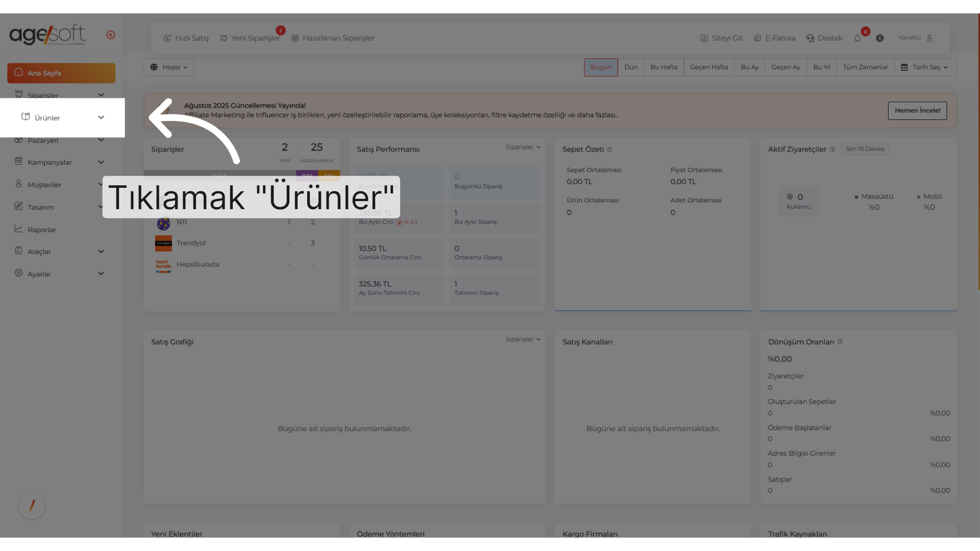Click the Ayarlar gear icon
Viewport: 980px width, 551px height.
(18, 273)
